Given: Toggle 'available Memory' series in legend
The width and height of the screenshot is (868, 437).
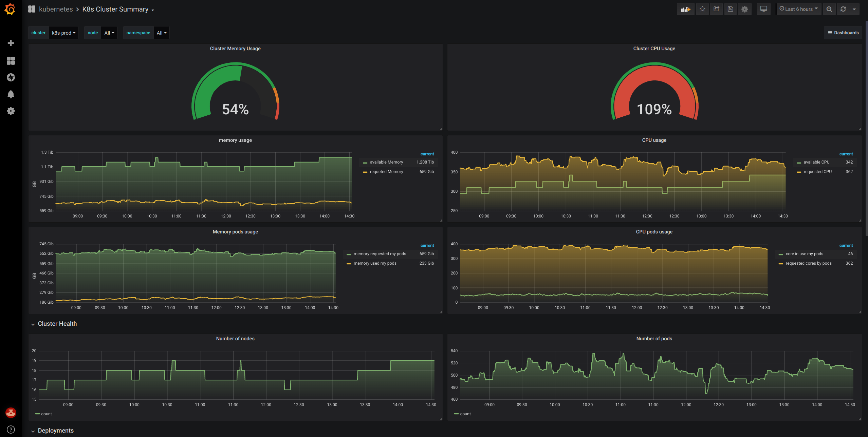Looking at the screenshot, I should [x=386, y=162].
